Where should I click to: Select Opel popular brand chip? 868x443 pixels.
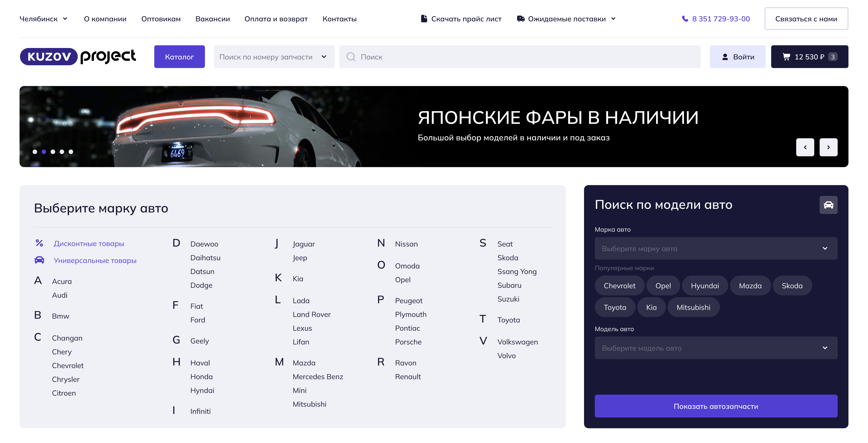click(x=663, y=286)
